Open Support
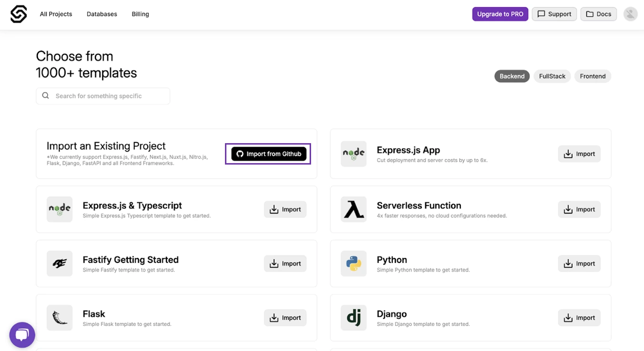 pos(554,14)
